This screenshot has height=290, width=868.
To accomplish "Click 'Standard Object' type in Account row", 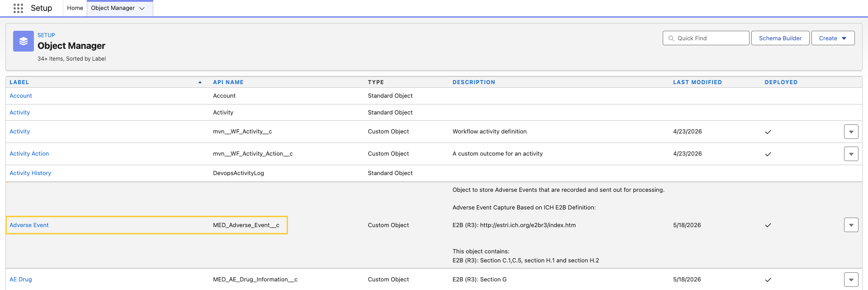I will click(x=390, y=96).
